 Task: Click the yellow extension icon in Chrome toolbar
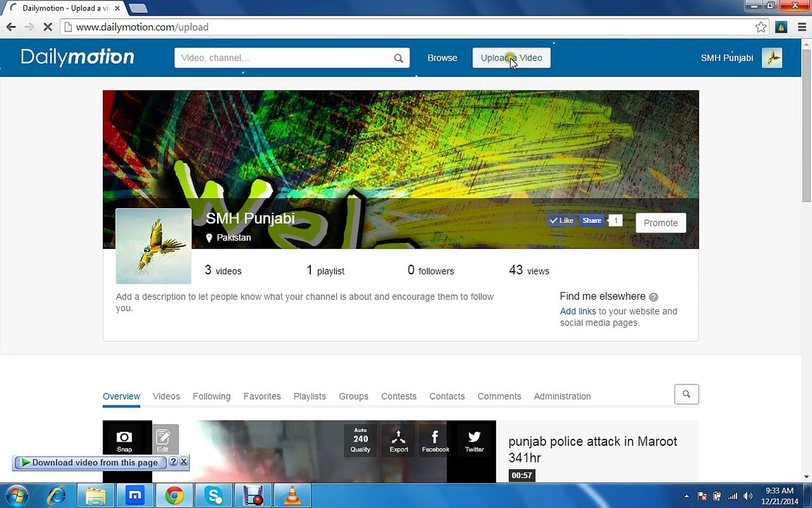point(781,27)
